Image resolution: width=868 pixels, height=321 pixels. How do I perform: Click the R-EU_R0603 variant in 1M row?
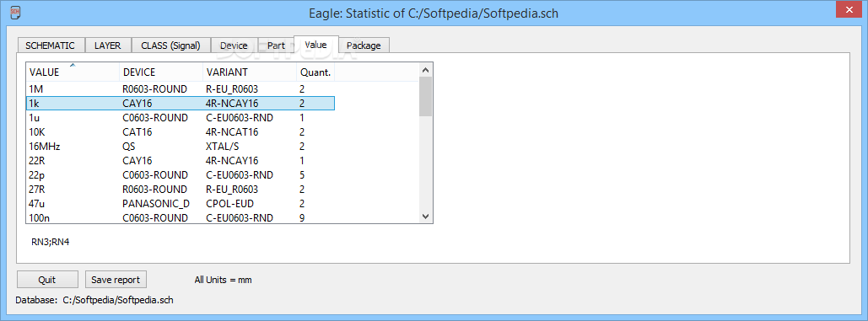231,89
